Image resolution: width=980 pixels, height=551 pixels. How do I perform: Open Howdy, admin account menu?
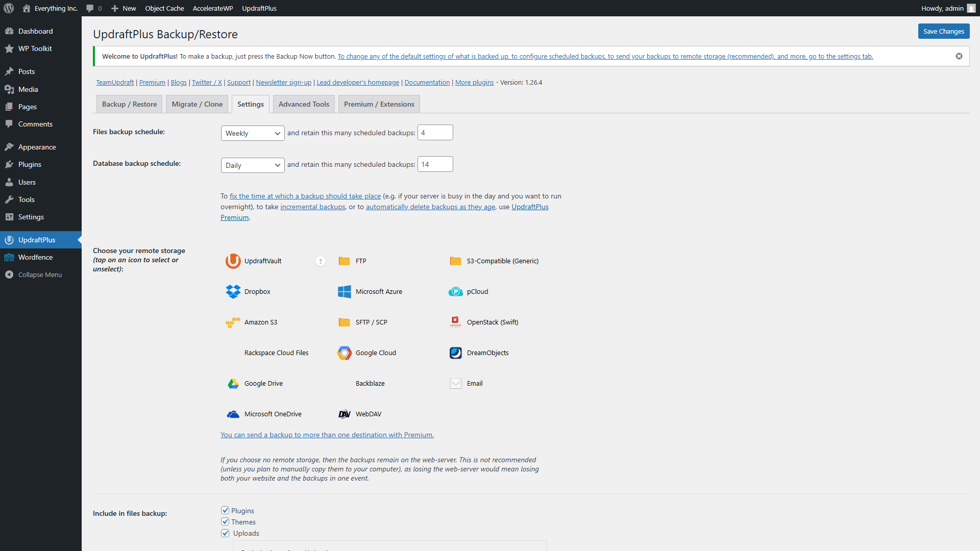(x=948, y=8)
